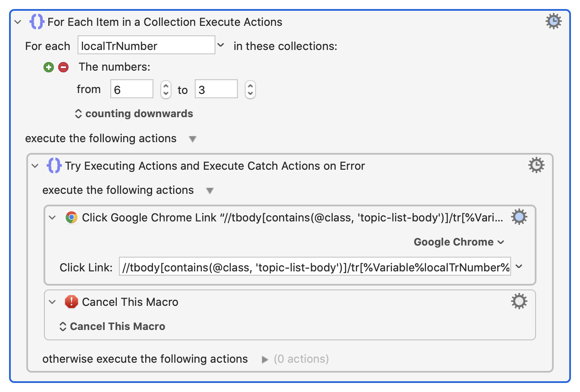Select Click Google Chrome Link title
Screen dimensions: 580x392
[293, 218]
